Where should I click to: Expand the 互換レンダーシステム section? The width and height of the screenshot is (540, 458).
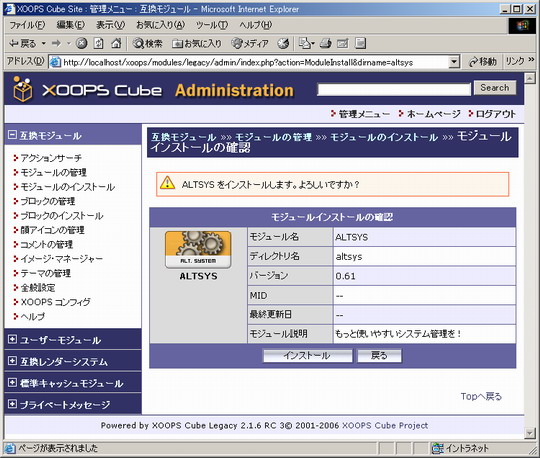pos(12,361)
